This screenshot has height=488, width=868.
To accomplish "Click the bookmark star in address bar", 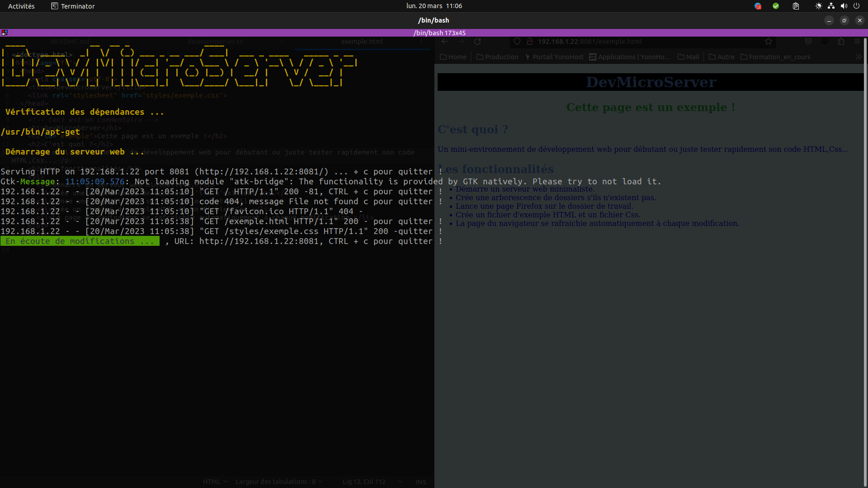I will pos(769,42).
